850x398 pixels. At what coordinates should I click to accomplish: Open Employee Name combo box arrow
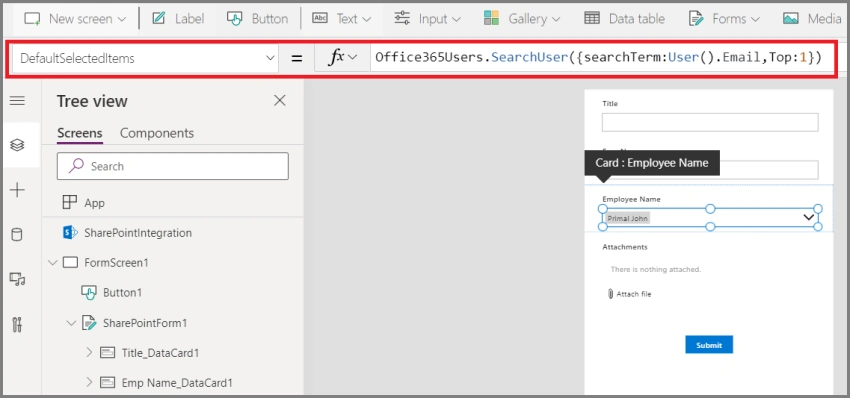pyautogui.click(x=809, y=217)
